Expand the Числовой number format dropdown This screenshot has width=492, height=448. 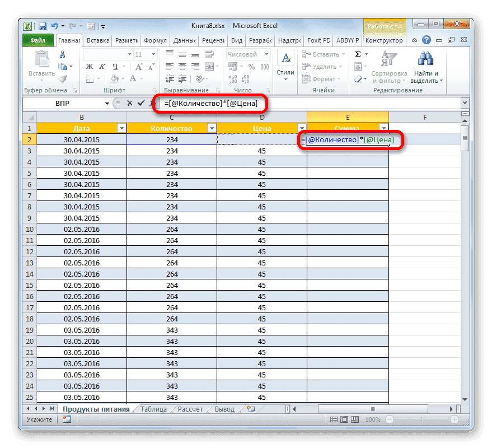pyautogui.click(x=268, y=54)
